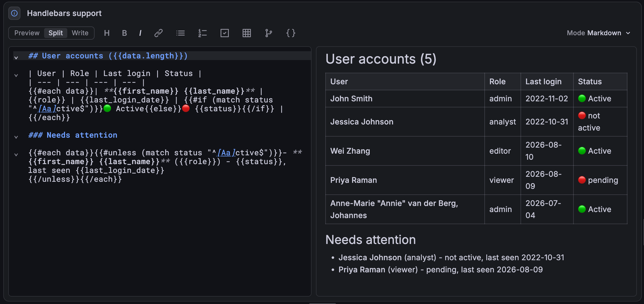Viewport: 644px width, 304px height.
Task: Switch to the Write tab
Action: pos(80,33)
